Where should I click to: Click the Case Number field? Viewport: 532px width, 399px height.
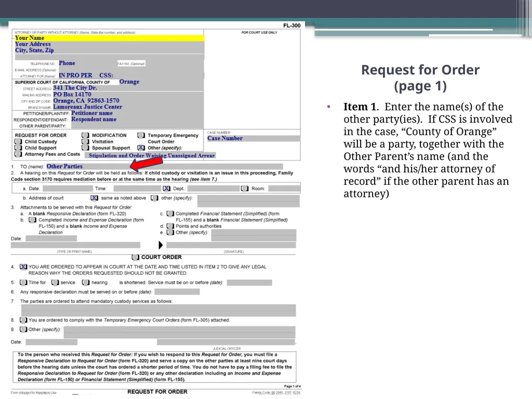254,138
